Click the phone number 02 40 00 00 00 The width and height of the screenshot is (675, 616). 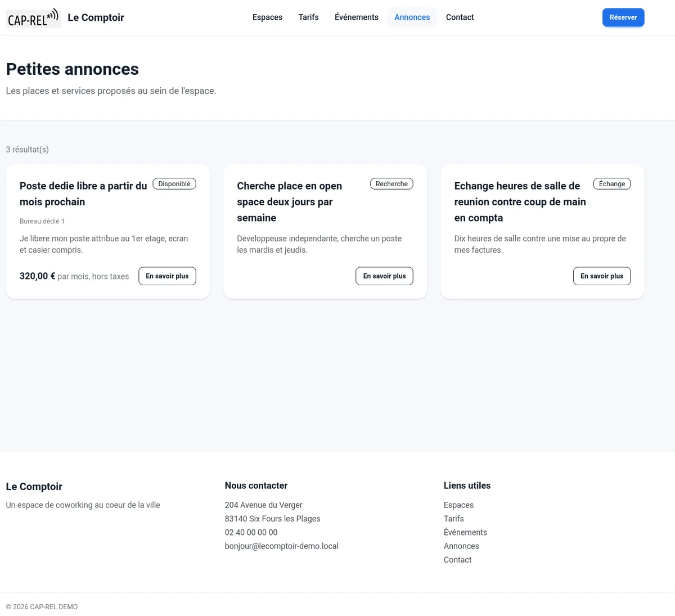point(251,532)
